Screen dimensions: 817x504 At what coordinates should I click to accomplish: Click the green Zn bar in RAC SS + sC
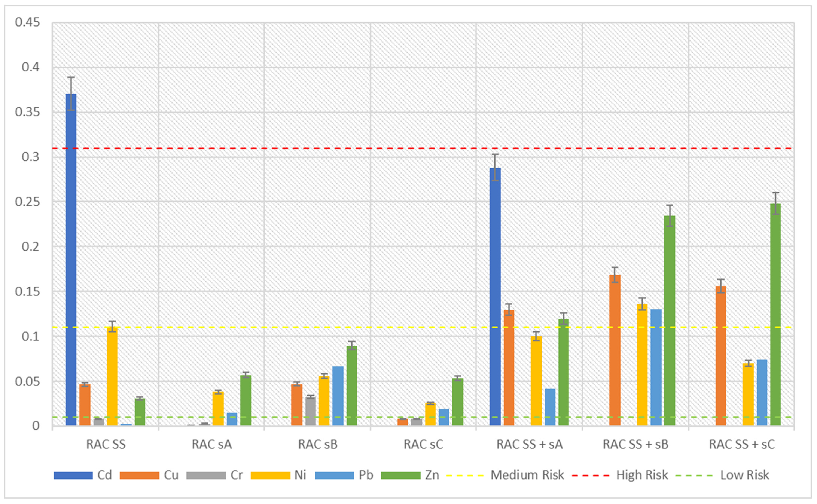(x=775, y=315)
